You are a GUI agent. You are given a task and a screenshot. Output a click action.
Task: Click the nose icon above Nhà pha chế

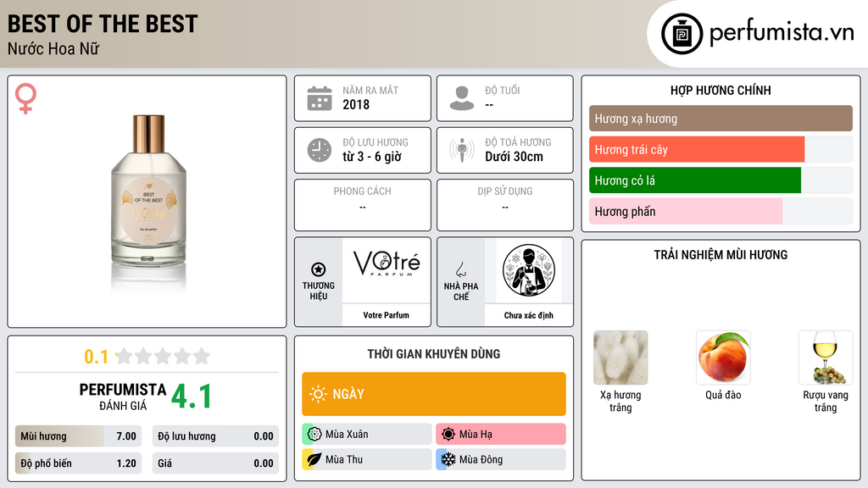460,269
